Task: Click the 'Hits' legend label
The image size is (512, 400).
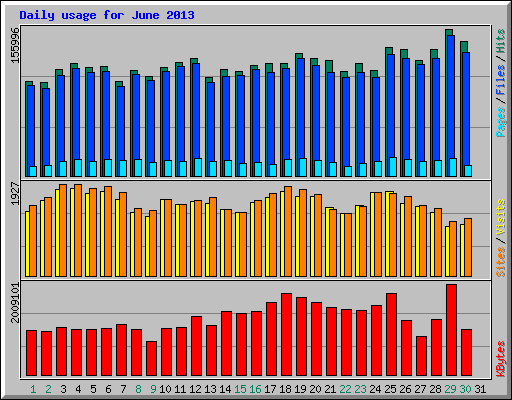Action: tap(501, 41)
